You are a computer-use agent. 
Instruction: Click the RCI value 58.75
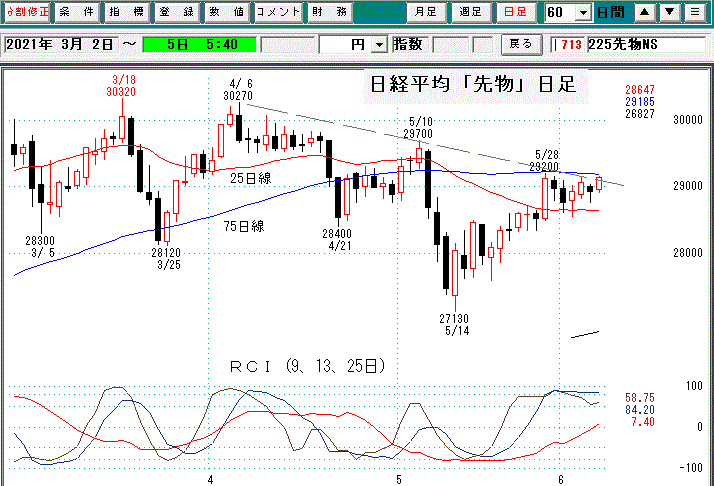coord(640,398)
